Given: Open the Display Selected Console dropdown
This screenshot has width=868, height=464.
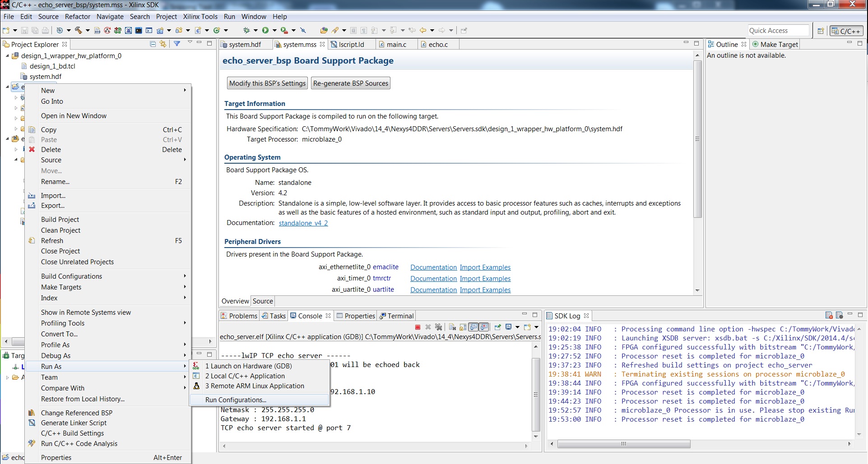Looking at the screenshot, I should pyautogui.click(x=517, y=327).
